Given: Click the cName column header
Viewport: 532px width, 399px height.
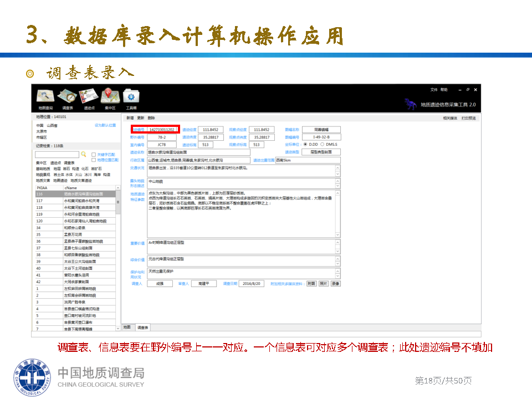Looking at the screenshot, I should tap(90, 188).
